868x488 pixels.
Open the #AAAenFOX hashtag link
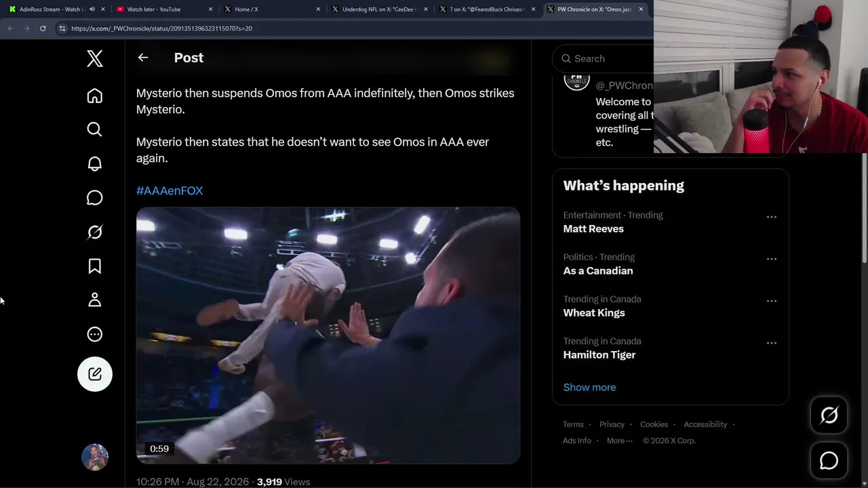[170, 191]
